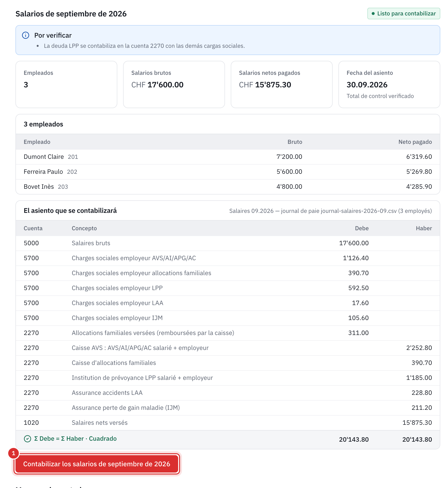Select the Ferreira Paulo employee row
The height and width of the screenshot is (488, 448).
click(228, 172)
